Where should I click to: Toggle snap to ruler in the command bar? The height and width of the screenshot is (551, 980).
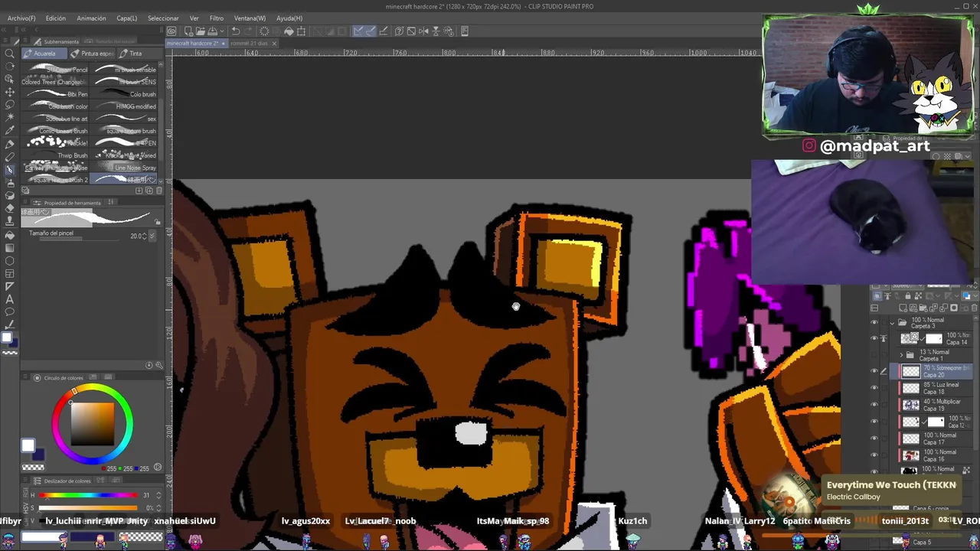[358, 31]
